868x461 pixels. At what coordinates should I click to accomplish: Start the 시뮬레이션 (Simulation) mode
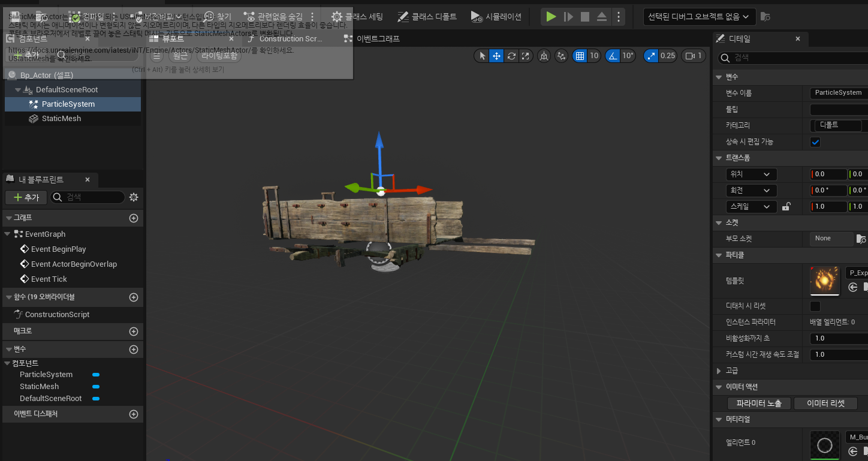496,17
